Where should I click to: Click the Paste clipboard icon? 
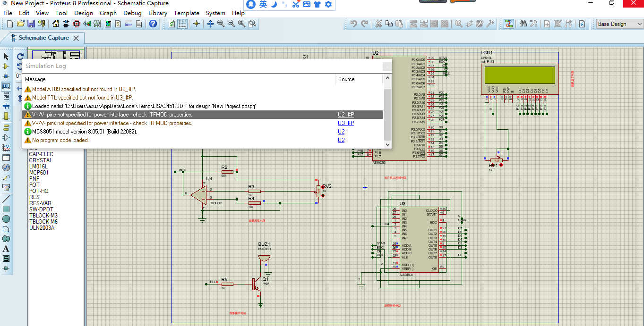[399, 24]
